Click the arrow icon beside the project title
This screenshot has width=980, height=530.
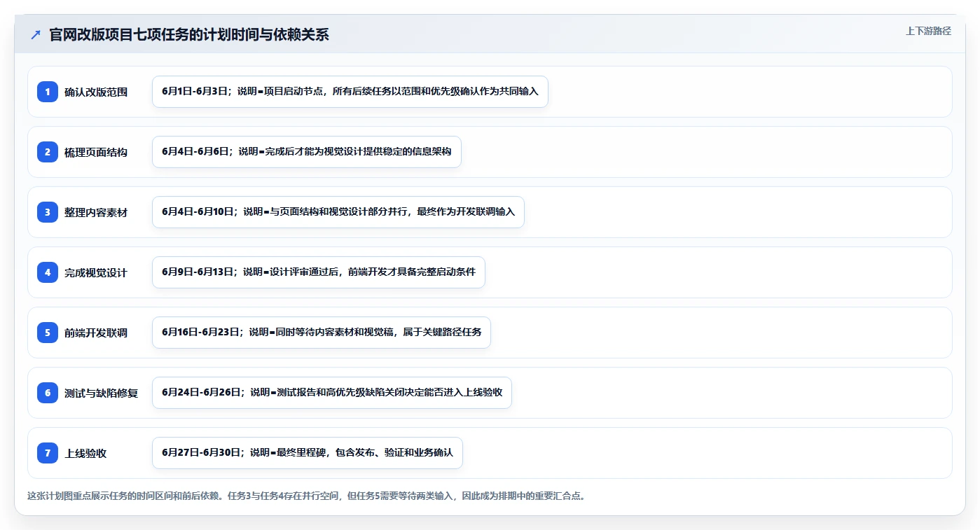(36, 34)
